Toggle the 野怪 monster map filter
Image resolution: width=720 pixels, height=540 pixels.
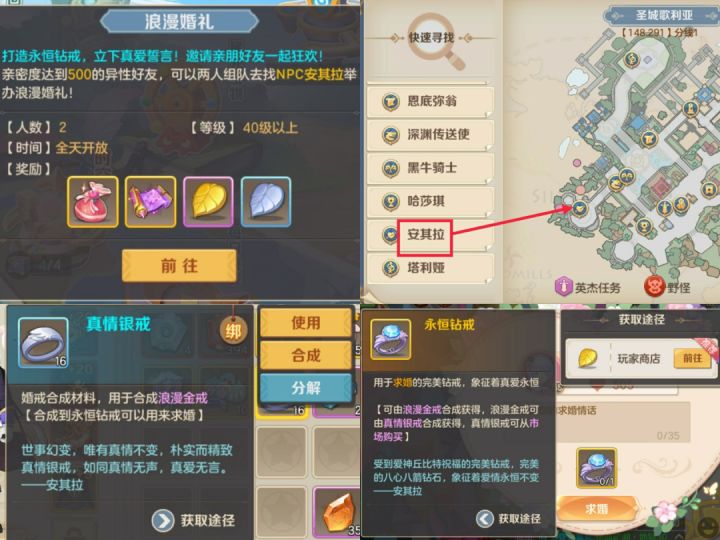pos(667,287)
